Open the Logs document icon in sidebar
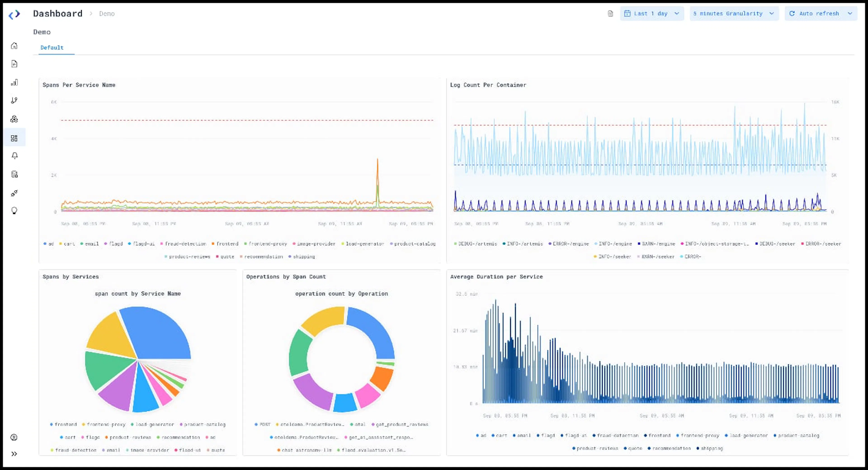Screen dimensions: 868x470 click(14, 64)
